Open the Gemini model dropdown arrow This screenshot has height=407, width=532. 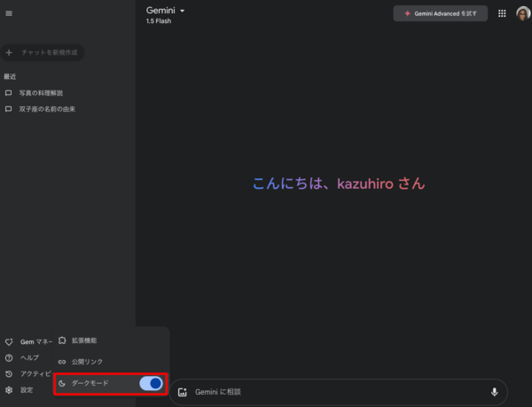[182, 11]
